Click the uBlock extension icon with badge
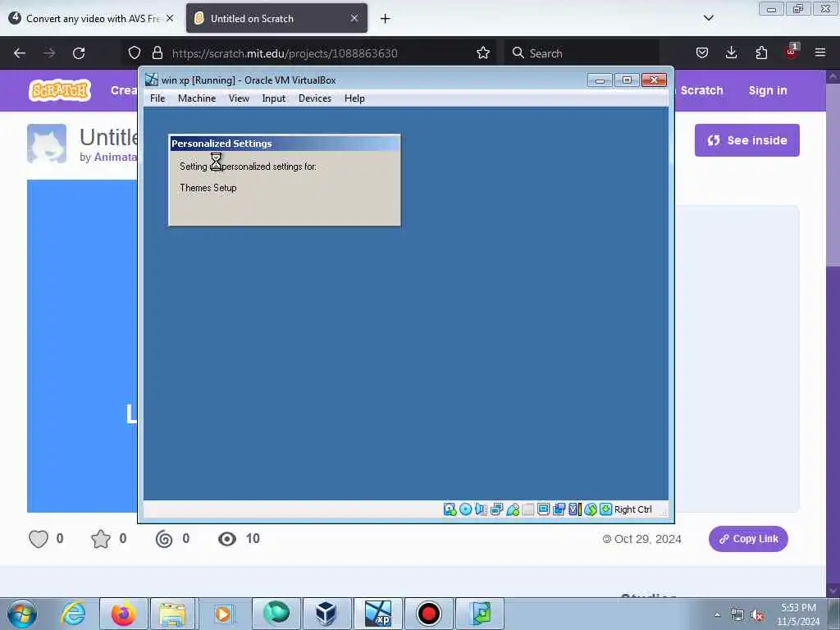This screenshot has width=840, height=630. (x=792, y=52)
